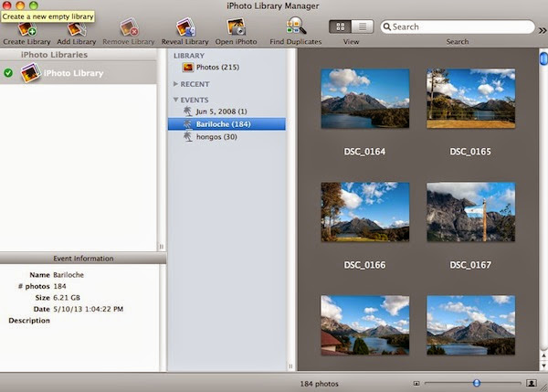Click the DSC_0164 caption text
548x392 pixels.
364,152
